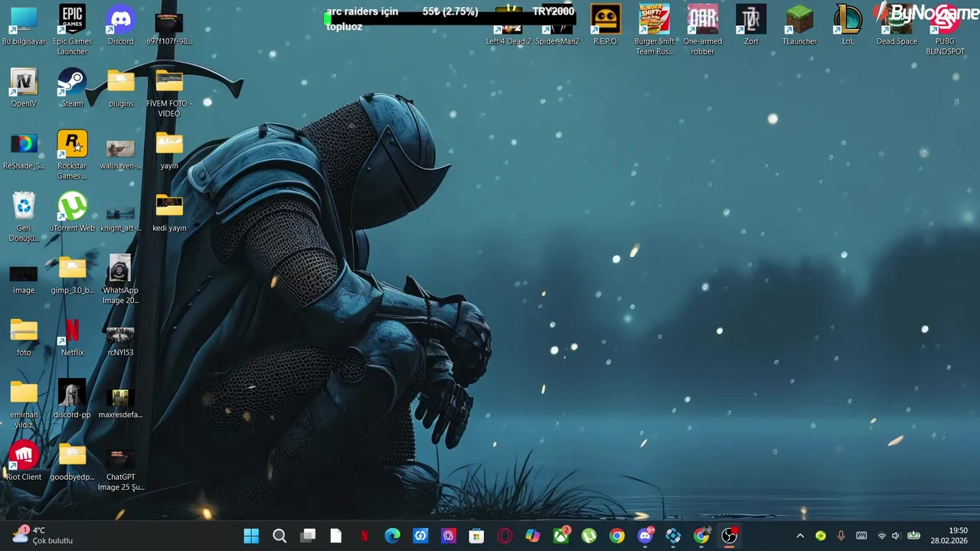The height and width of the screenshot is (551, 980).
Task: Launch R.E.P.O. game shortcut
Action: point(606,25)
